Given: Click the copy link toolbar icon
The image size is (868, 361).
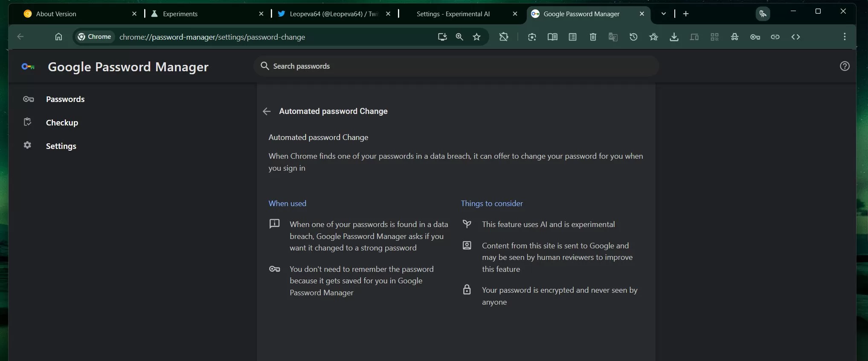Looking at the screenshot, I should tap(775, 37).
